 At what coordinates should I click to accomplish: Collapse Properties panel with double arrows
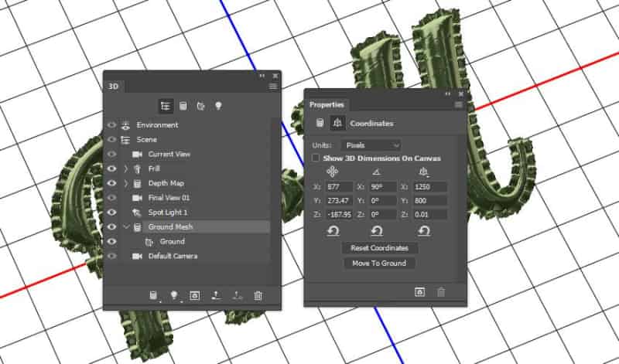pyautogui.click(x=447, y=94)
